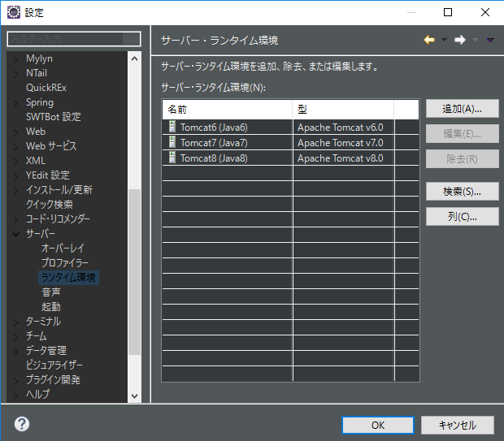Click the help question mark icon

22,424
